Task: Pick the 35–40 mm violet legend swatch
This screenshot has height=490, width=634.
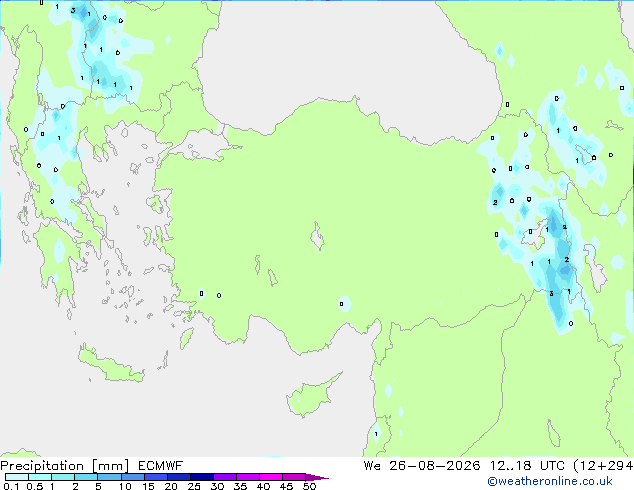Action: pyautogui.click(x=247, y=477)
